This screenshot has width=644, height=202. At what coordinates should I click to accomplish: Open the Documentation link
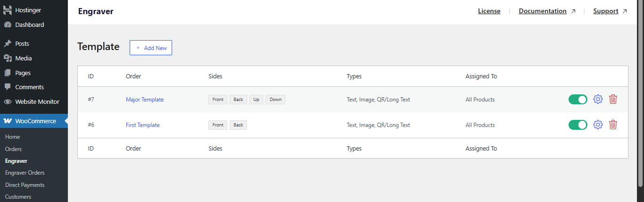coord(543,11)
